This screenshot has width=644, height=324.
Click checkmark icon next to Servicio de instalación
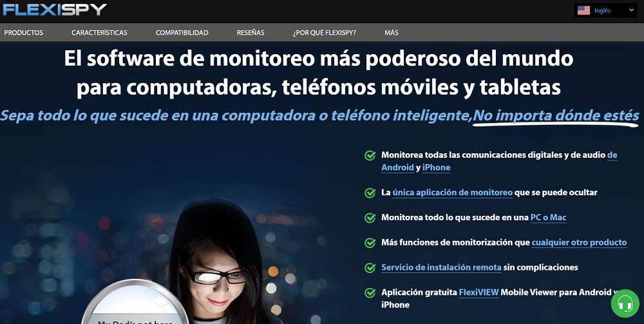pos(370,268)
